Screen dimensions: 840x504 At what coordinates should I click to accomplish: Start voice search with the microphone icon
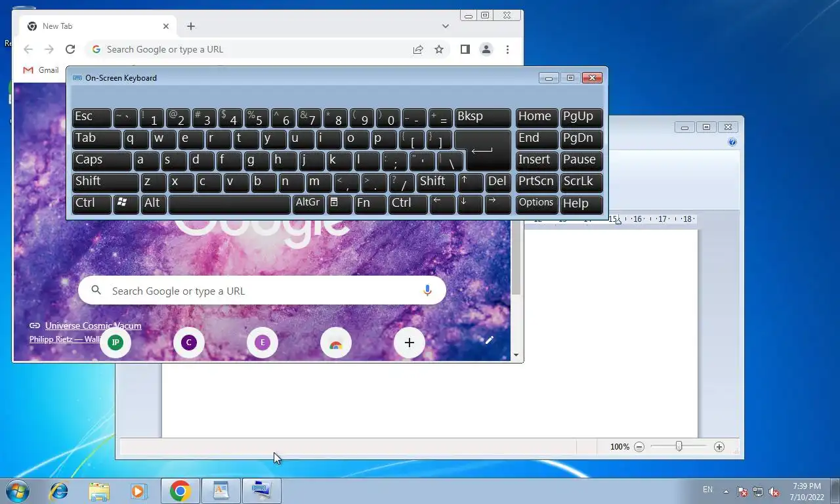(x=427, y=291)
